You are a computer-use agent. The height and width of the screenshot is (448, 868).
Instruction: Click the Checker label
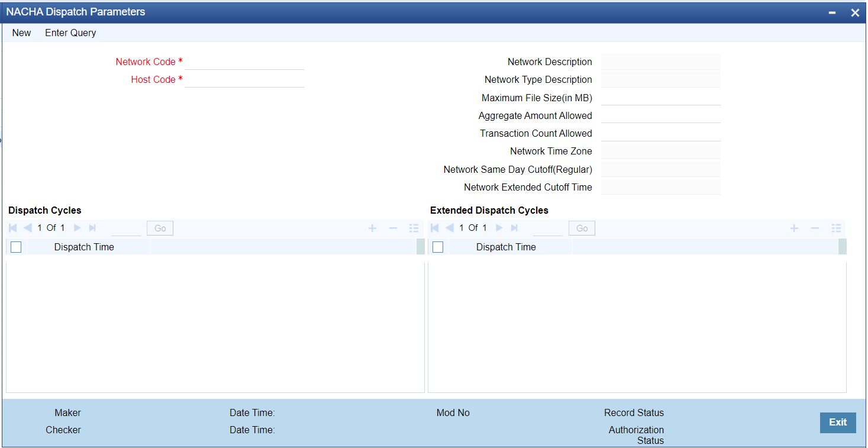pos(63,430)
